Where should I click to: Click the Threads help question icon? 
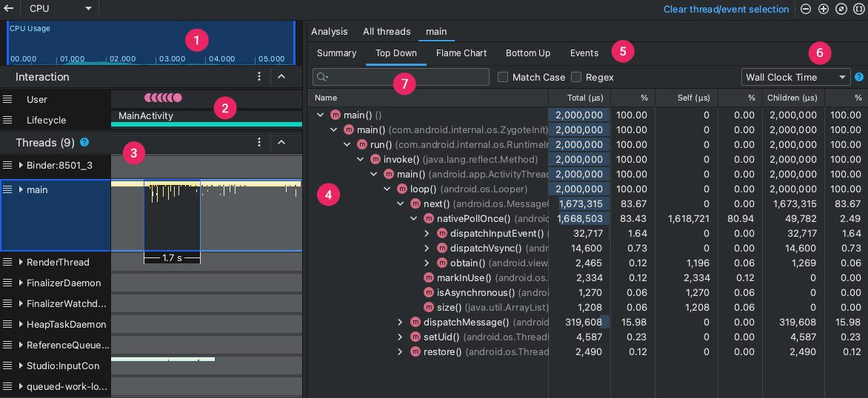coord(84,143)
